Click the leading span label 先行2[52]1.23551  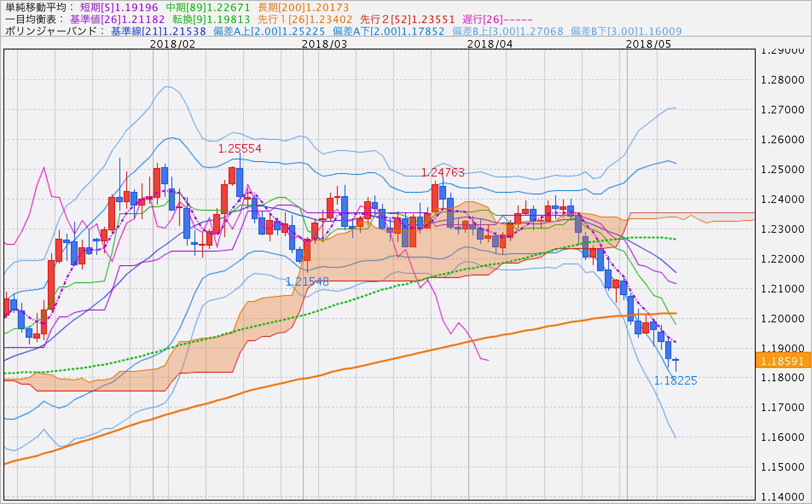point(407,19)
